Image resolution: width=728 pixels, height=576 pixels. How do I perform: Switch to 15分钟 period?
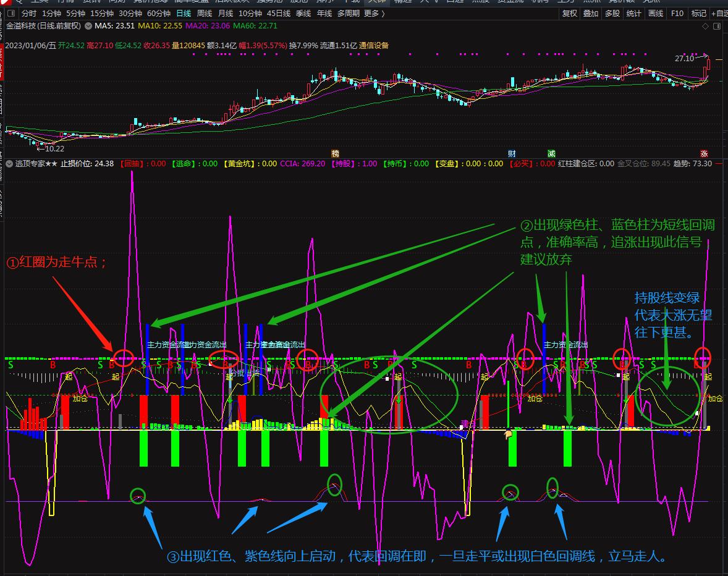tap(102, 14)
